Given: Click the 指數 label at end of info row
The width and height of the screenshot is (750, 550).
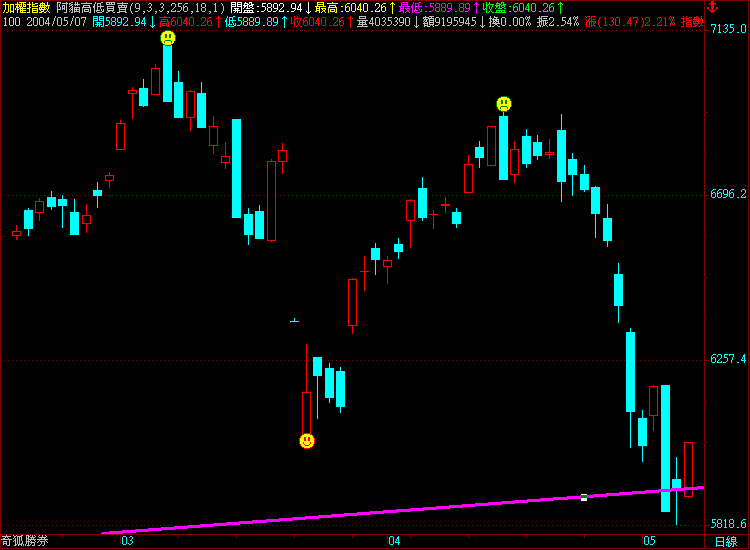Looking at the screenshot, I should pyautogui.click(x=692, y=22).
